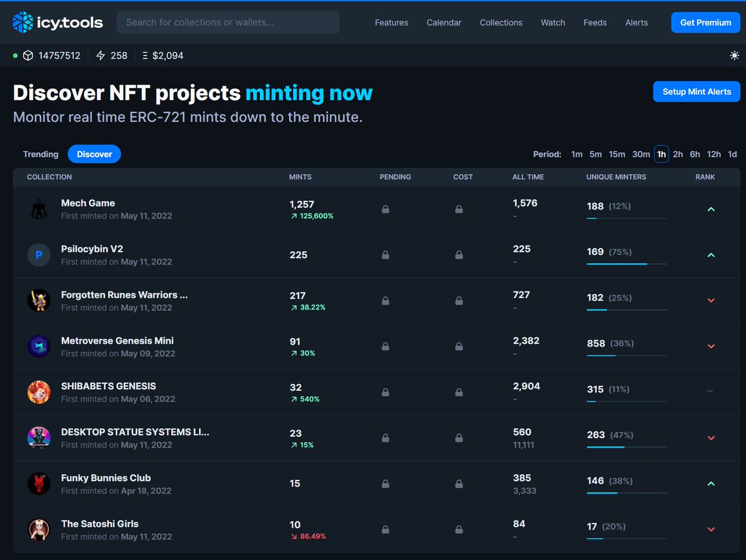Open the Features menu
746x560 pixels.
(392, 22)
